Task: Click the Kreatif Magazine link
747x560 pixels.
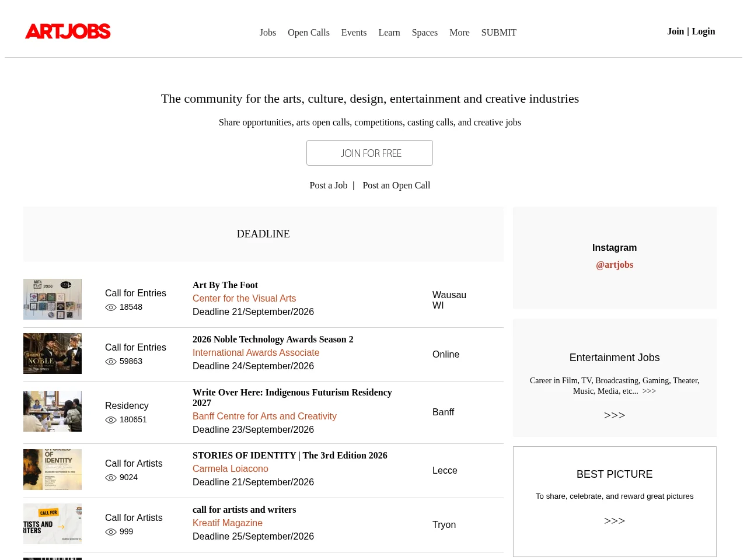Action: coord(228,523)
